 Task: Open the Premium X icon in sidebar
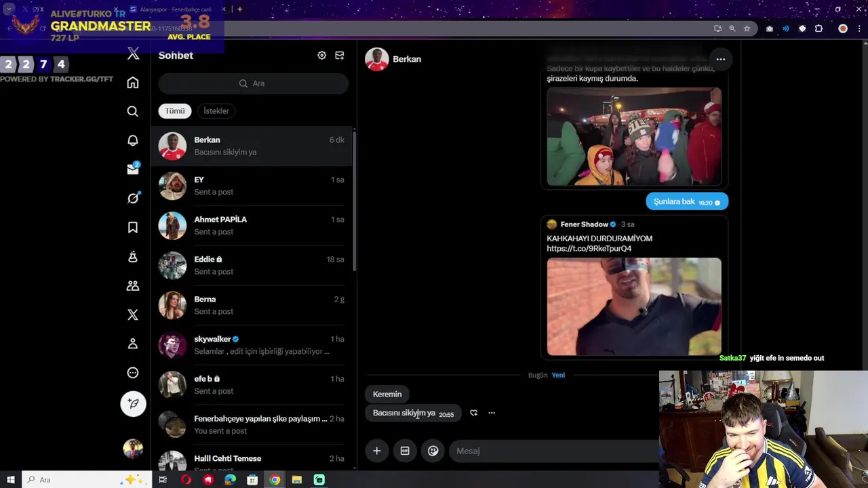pyautogui.click(x=133, y=314)
